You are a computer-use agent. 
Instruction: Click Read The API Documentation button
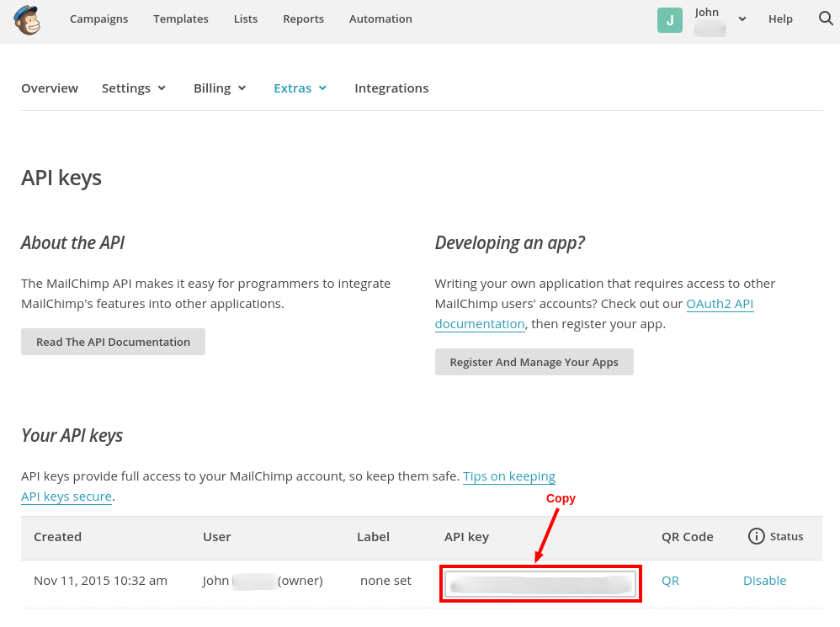coord(113,342)
